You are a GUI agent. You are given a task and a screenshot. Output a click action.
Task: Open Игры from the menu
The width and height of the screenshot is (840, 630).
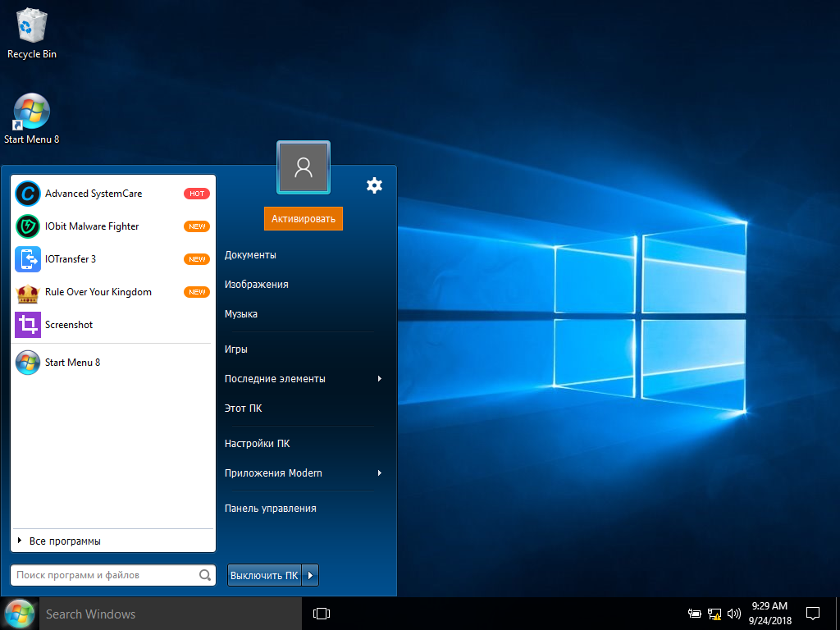click(235, 349)
